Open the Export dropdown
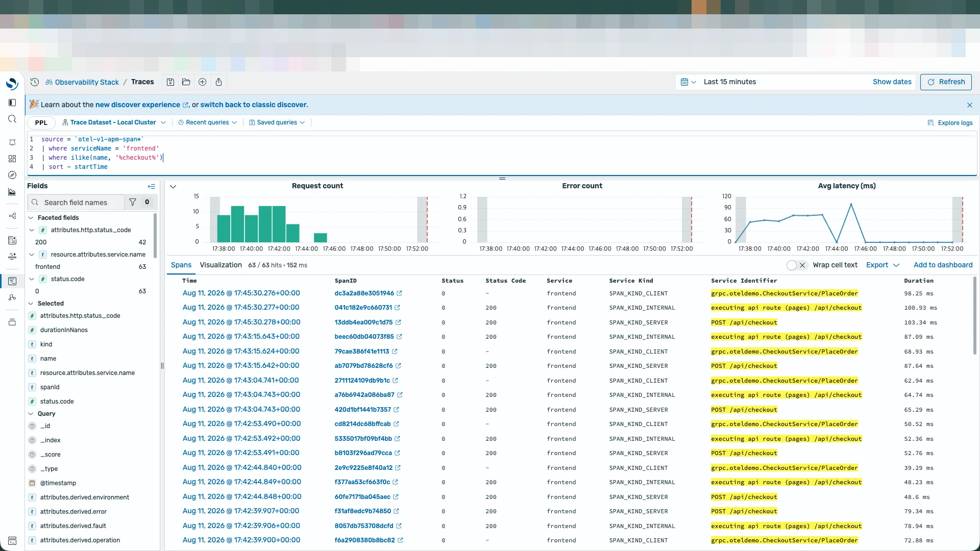The width and height of the screenshot is (980, 551). pyautogui.click(x=883, y=265)
